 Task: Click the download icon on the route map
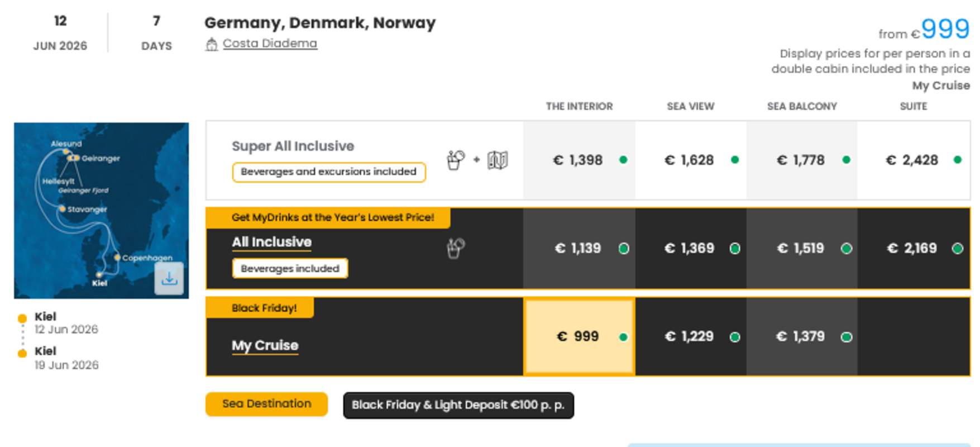169,279
